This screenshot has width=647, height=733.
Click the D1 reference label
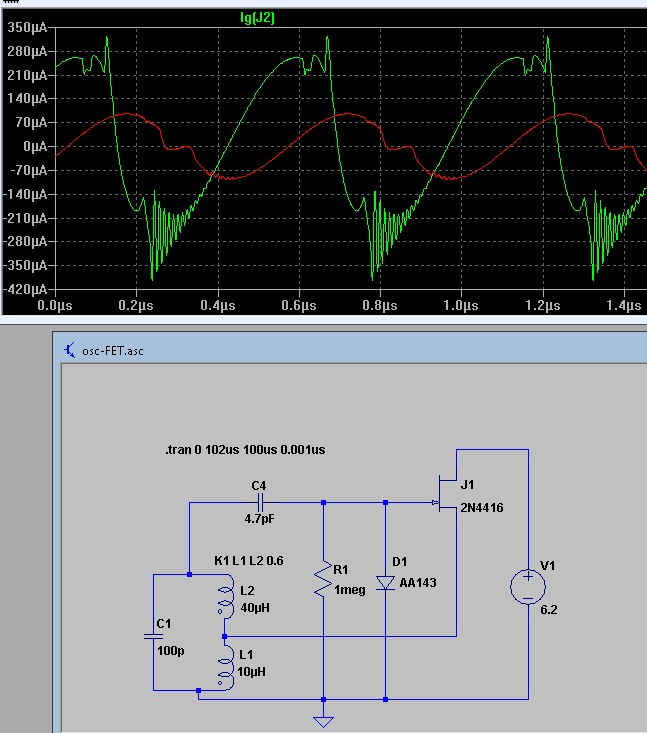(x=400, y=562)
